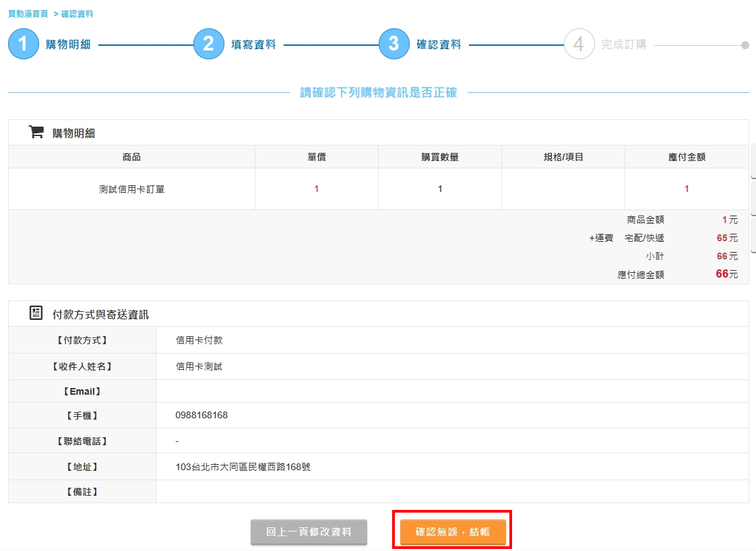Screen dimensions: 756x551
Task: Click the document icon beside 付款方式與寄送資訊
Action: 36,313
